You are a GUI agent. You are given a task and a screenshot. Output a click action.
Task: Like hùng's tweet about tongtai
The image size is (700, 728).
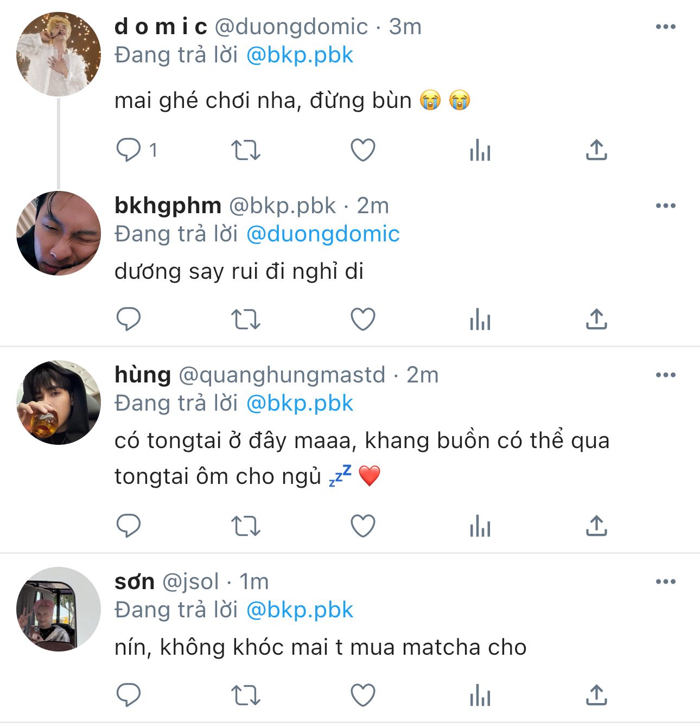[363, 526]
